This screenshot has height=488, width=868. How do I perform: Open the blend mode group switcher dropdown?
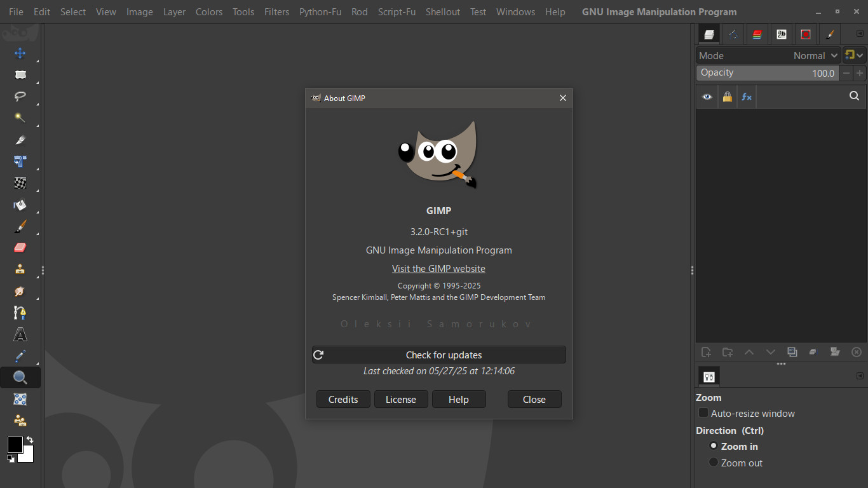click(x=854, y=55)
